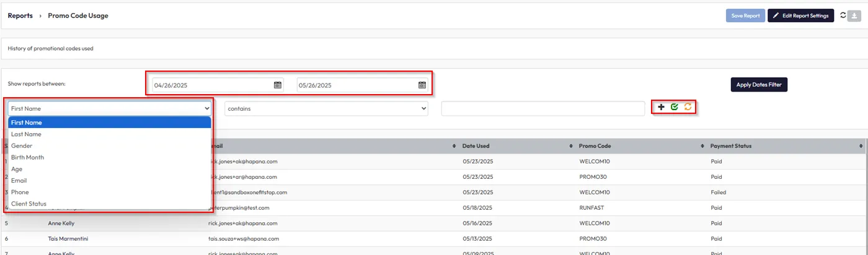Click the orange reset filter icon
Image resolution: width=868 pixels, height=255 pixels.
pyautogui.click(x=688, y=107)
